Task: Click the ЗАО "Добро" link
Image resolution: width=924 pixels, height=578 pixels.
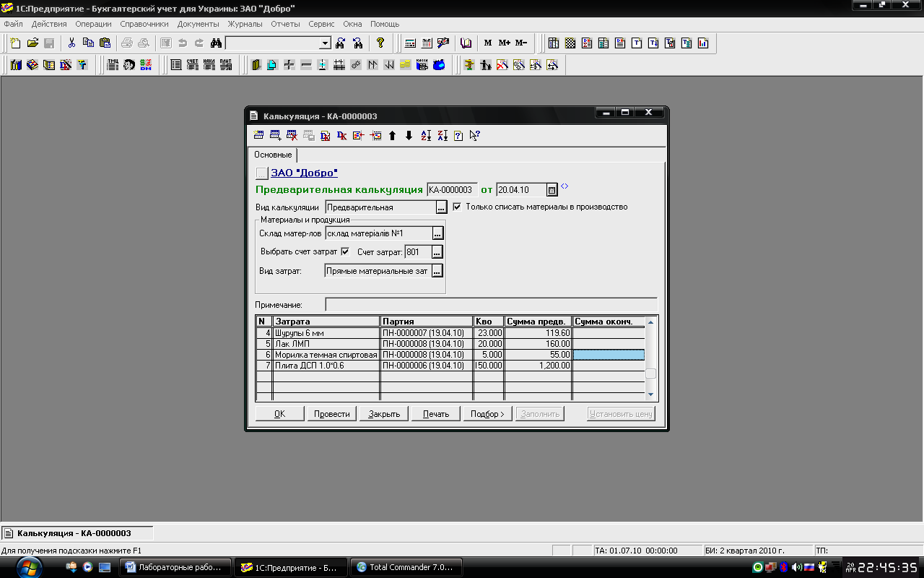Action: coord(304,173)
